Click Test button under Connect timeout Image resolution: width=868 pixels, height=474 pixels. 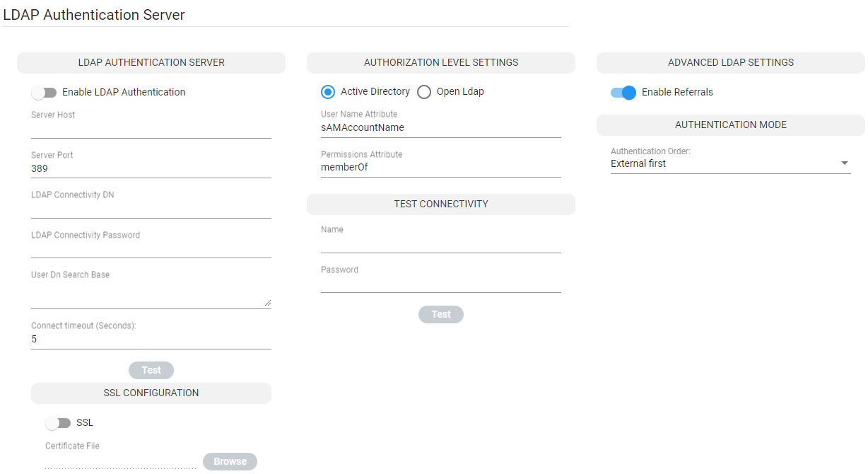click(x=151, y=370)
